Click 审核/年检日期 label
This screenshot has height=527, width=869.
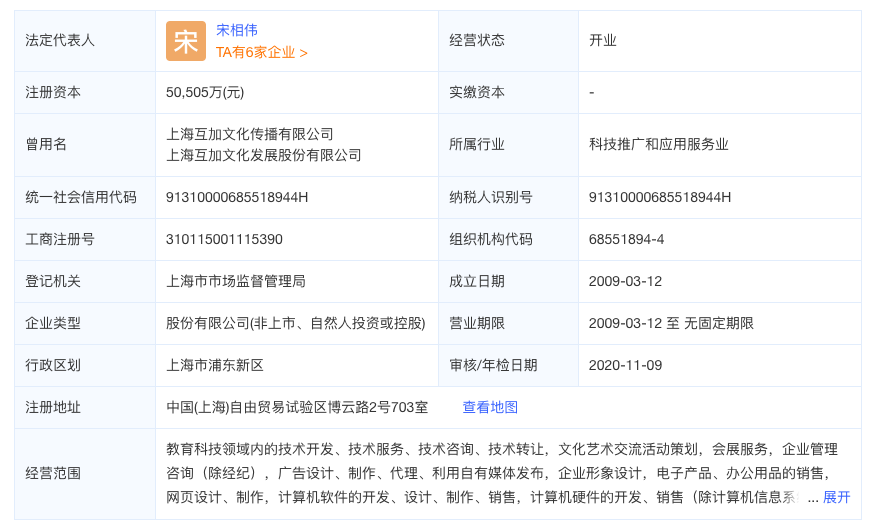point(493,366)
